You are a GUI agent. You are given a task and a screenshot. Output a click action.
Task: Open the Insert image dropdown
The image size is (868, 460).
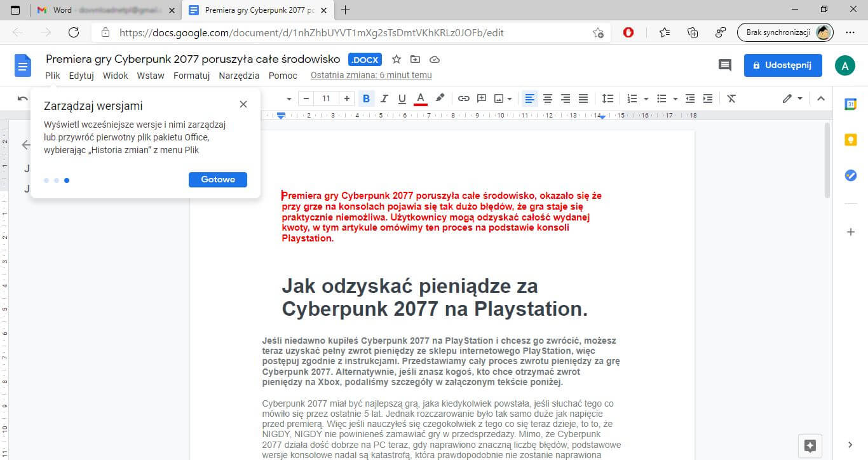(x=503, y=98)
